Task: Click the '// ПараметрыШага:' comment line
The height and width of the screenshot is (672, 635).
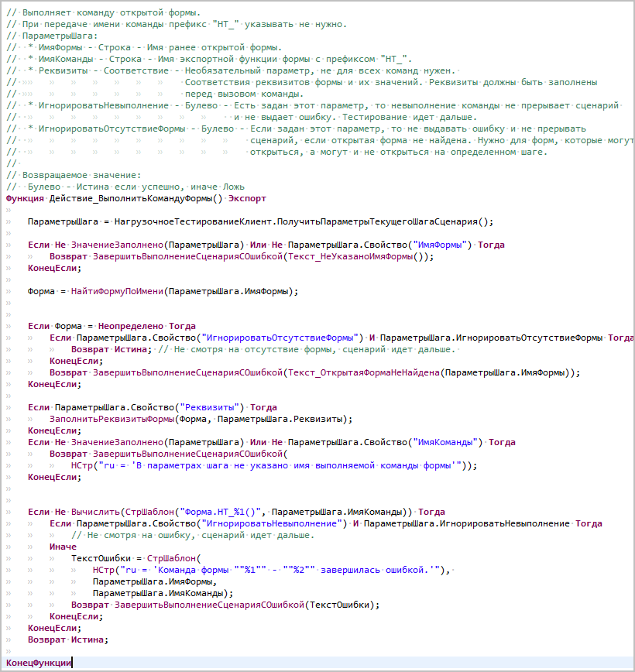Action: click(52, 36)
